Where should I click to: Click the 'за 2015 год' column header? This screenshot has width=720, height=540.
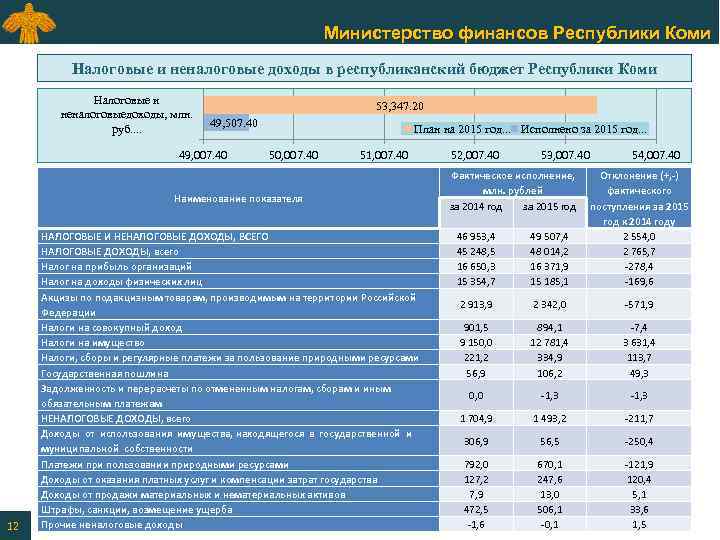tap(549, 212)
